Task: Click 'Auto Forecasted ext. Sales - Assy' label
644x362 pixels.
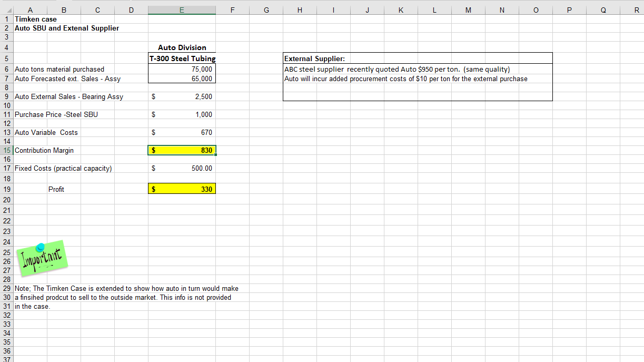Action: pos(67,79)
